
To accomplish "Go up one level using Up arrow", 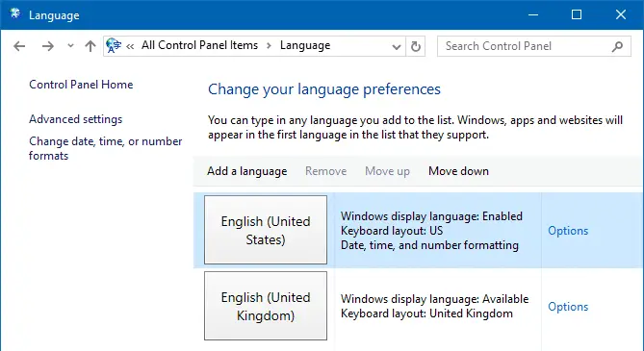I will 90,46.
